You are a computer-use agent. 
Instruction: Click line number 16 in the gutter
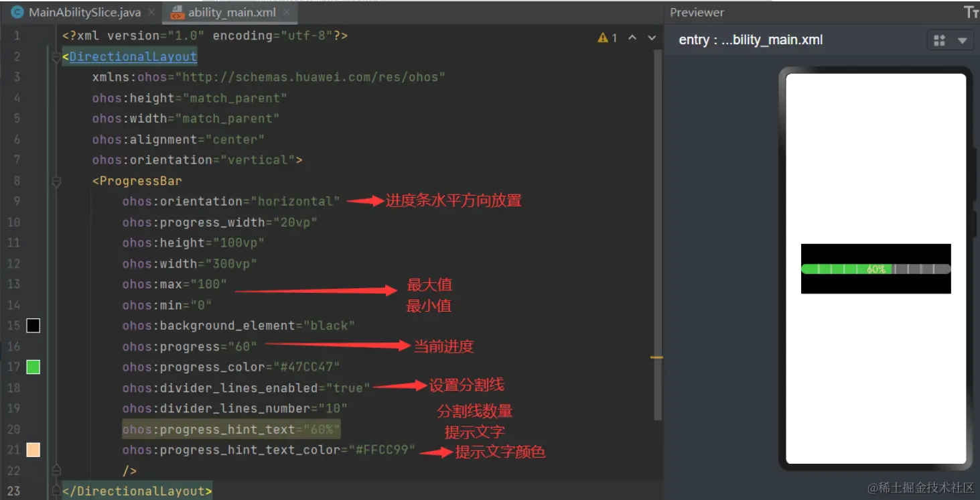[x=13, y=347]
